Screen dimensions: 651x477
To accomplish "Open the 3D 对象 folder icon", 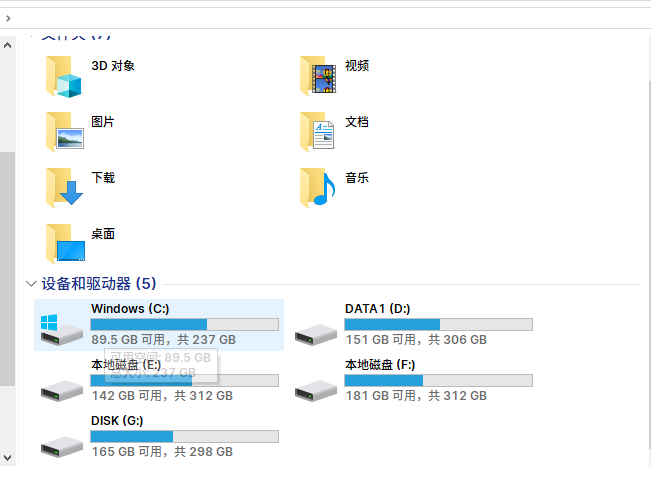I will [64, 77].
